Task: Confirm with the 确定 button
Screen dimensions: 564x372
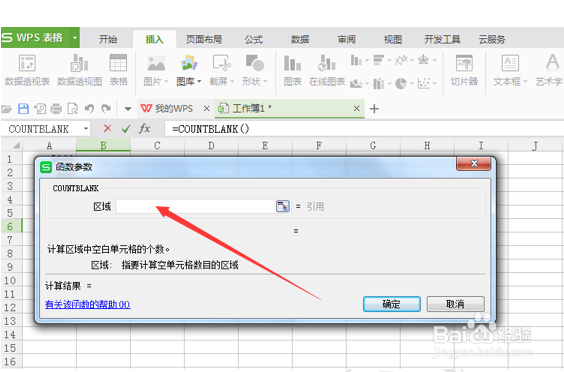Action: coord(392,304)
